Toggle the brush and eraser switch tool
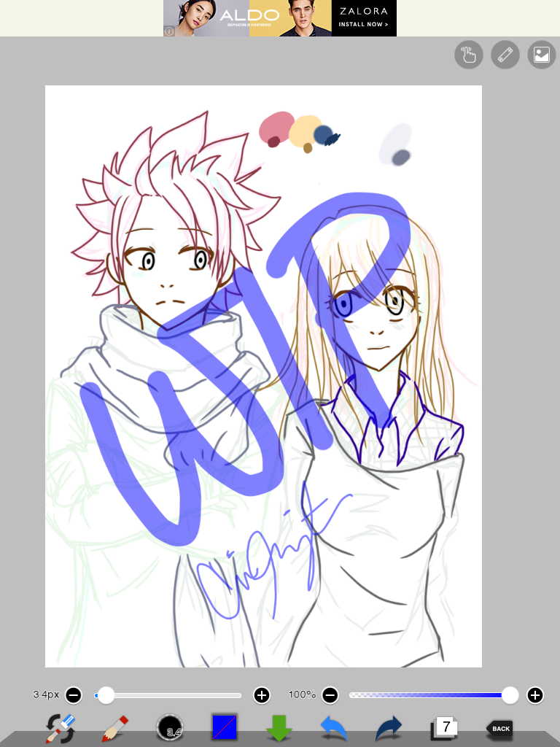Screen dimensions: 560x747 (61, 728)
